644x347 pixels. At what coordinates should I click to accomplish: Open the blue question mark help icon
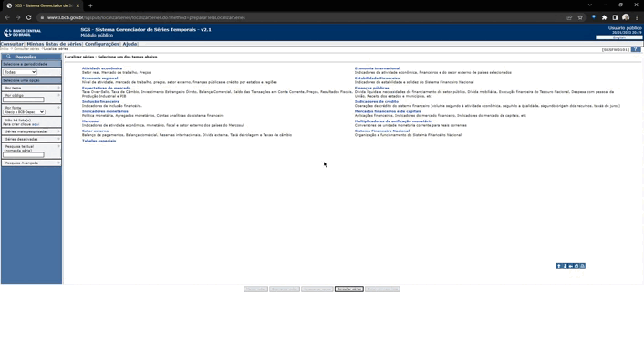click(636, 49)
